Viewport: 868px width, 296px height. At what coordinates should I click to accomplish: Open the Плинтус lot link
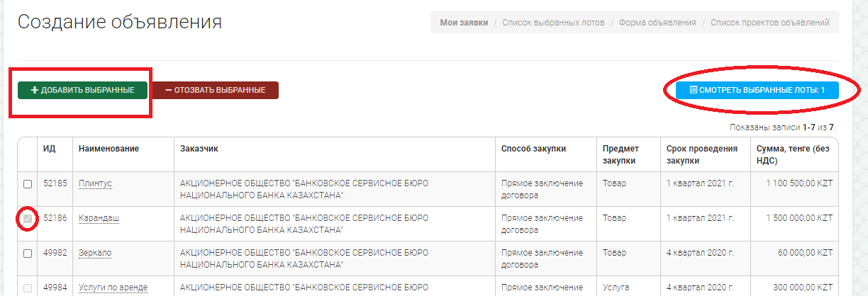(95, 183)
